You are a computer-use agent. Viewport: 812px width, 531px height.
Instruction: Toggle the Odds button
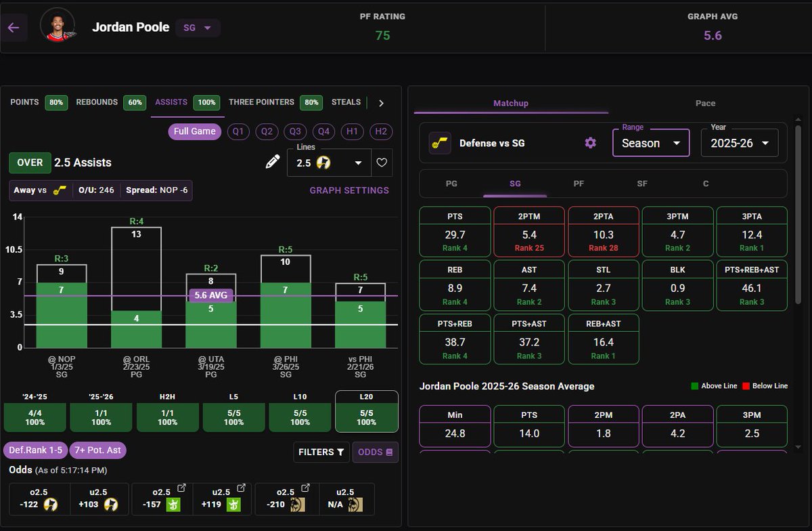point(375,452)
